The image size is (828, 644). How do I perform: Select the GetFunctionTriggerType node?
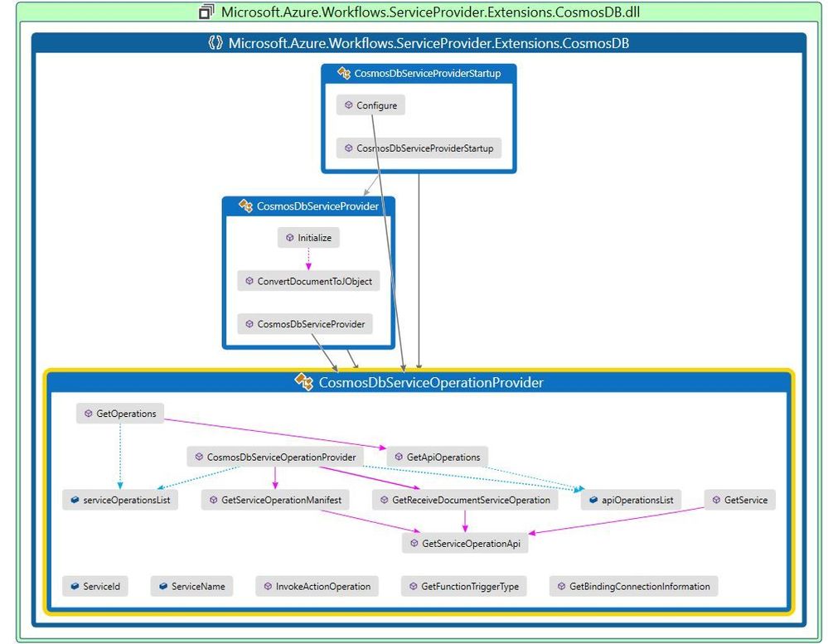pyautogui.click(x=464, y=586)
